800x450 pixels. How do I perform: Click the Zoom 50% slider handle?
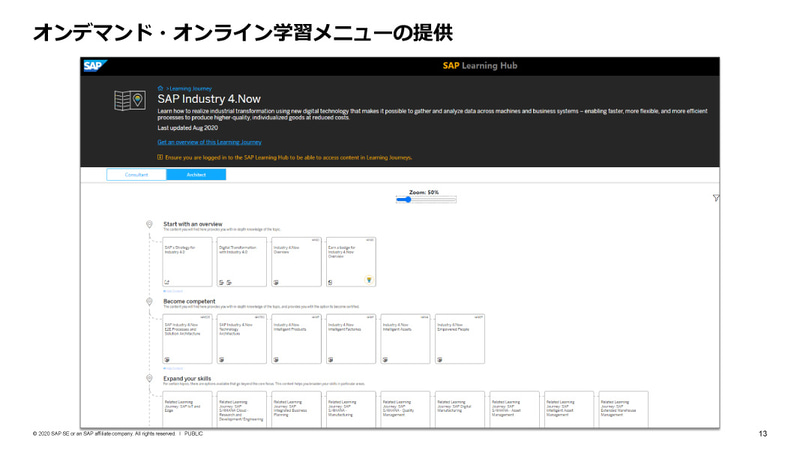click(408, 199)
